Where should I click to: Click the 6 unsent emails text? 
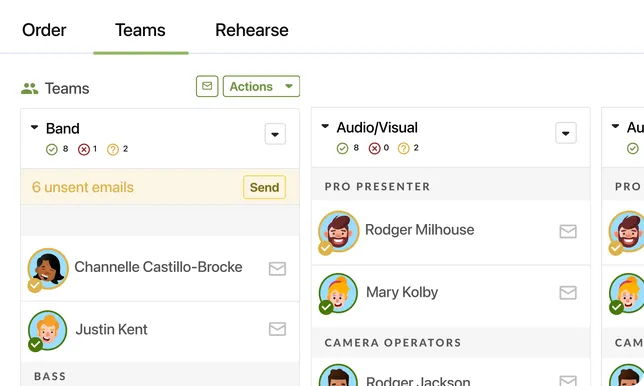pos(83,187)
